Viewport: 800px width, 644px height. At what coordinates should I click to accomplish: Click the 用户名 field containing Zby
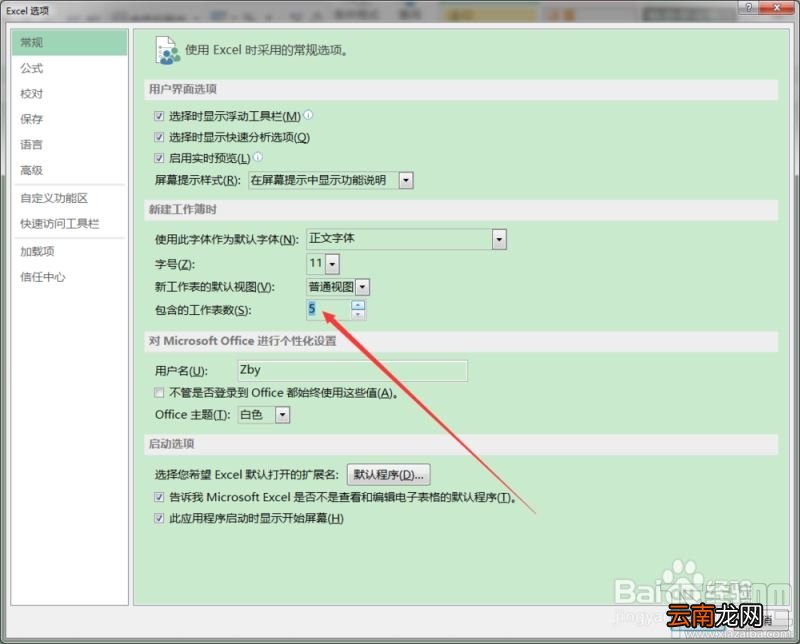coord(353,370)
